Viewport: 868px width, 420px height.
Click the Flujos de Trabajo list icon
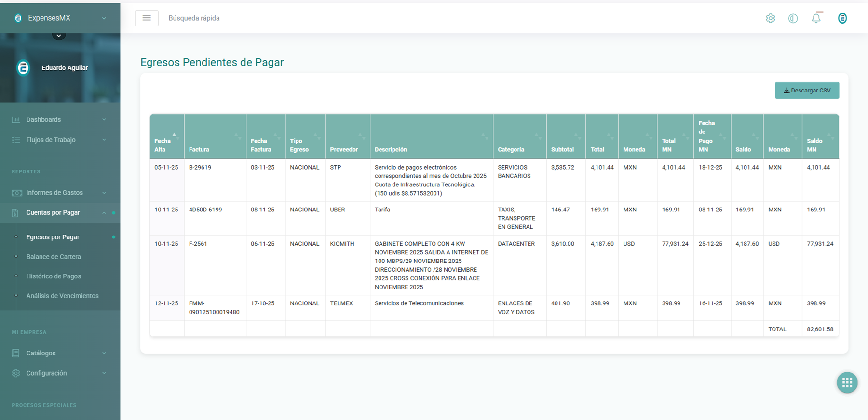[x=16, y=140]
